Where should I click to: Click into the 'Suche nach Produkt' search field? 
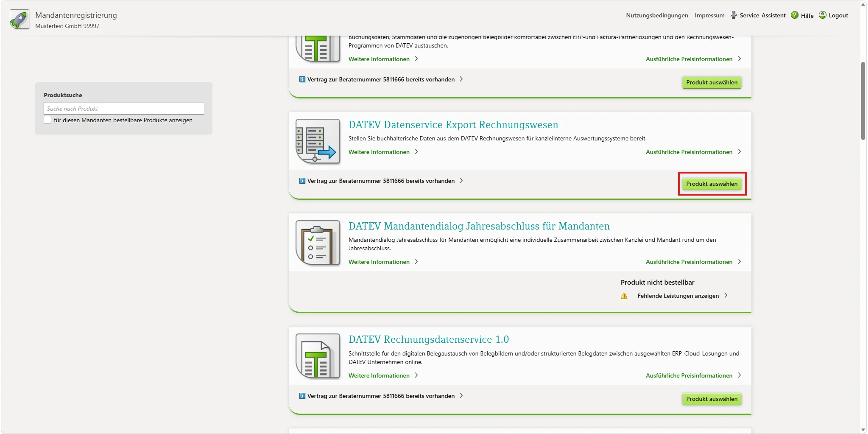(x=124, y=109)
